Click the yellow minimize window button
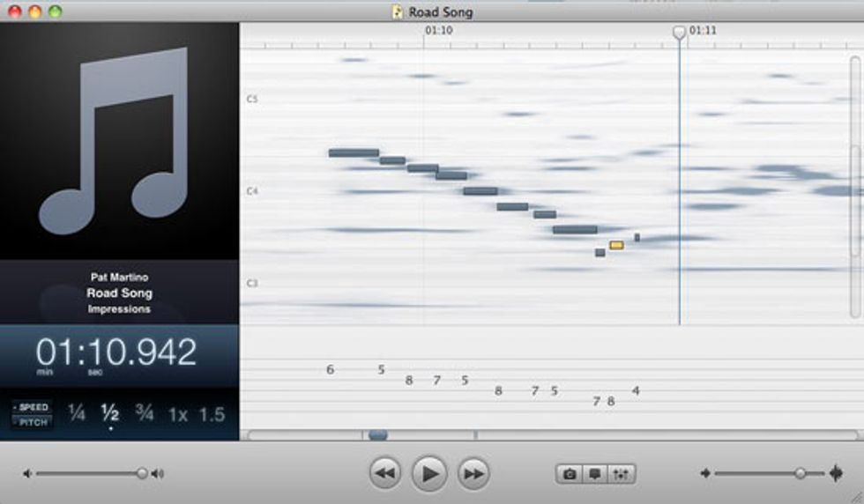 (34, 11)
